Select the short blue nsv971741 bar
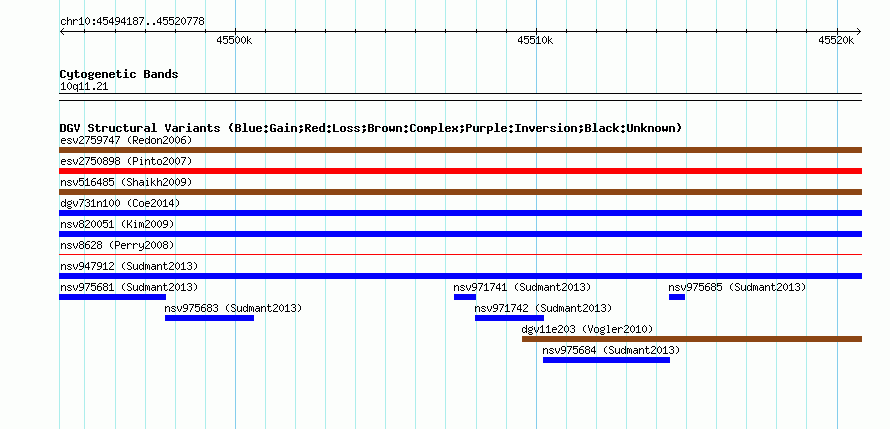Image resolution: width=890 pixels, height=429 pixels. [x=465, y=297]
